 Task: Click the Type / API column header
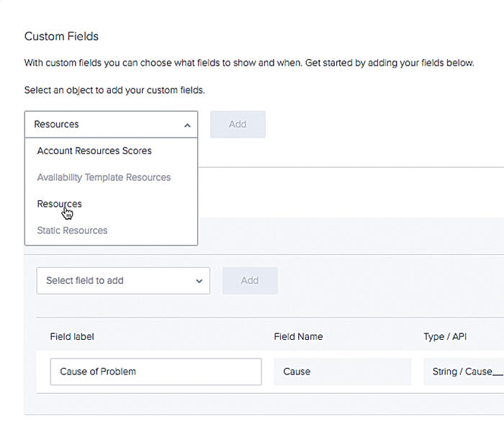click(x=445, y=336)
